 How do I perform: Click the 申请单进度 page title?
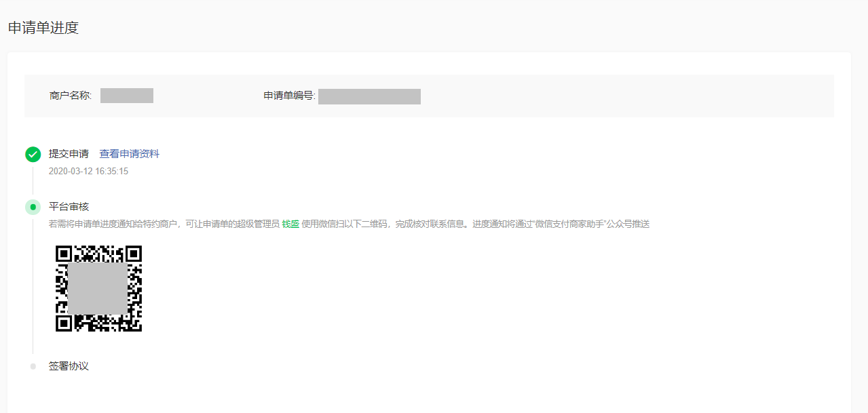(44, 28)
